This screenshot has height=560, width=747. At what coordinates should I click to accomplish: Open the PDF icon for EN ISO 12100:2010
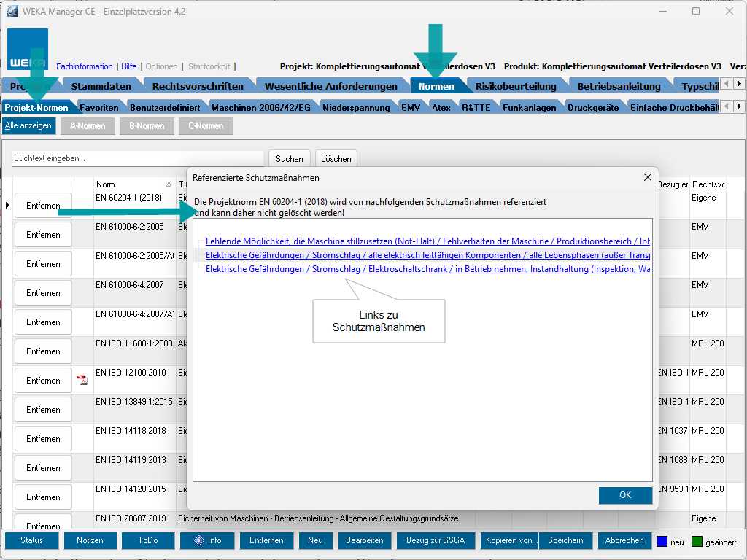coord(82,380)
